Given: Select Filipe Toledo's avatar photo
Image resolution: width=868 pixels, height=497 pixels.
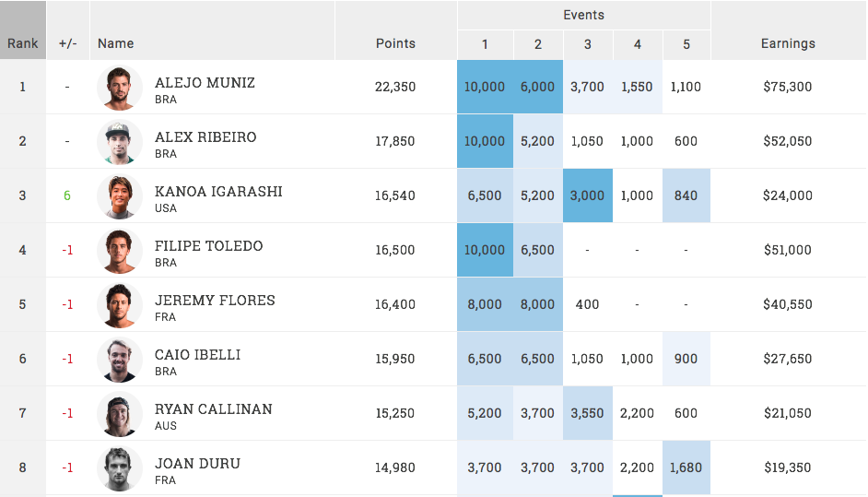Looking at the screenshot, I should [120, 251].
